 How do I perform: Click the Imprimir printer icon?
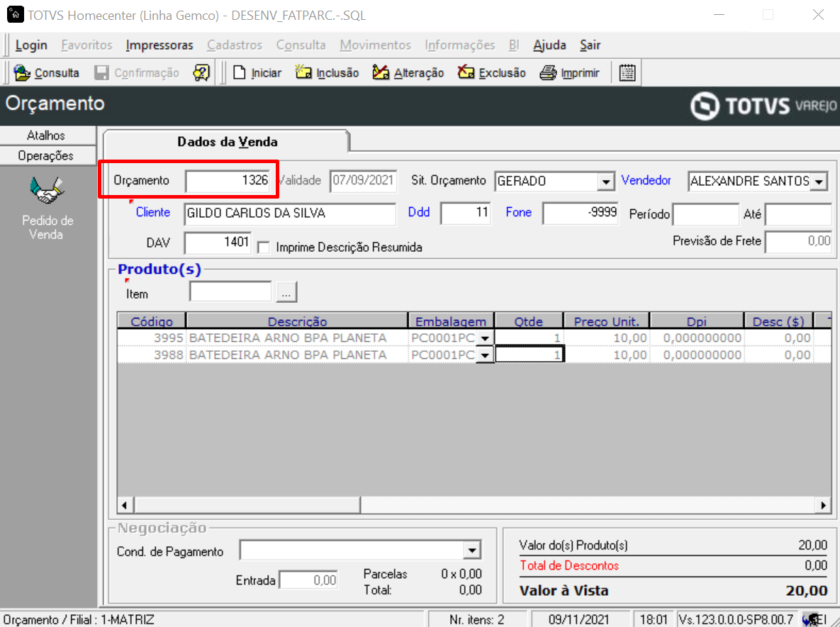point(548,73)
